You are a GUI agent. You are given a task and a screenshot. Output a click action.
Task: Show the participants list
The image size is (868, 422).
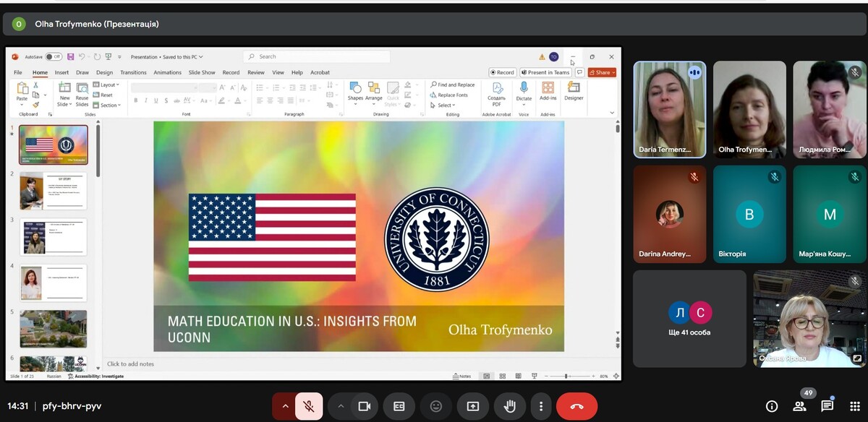(x=799, y=406)
